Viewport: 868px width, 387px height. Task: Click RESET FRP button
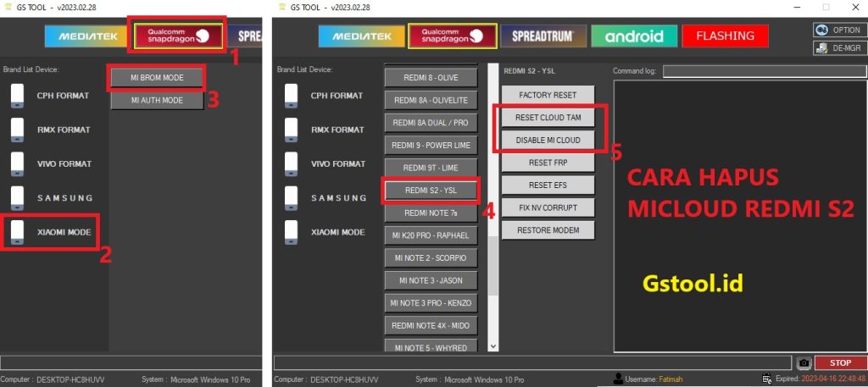point(548,163)
